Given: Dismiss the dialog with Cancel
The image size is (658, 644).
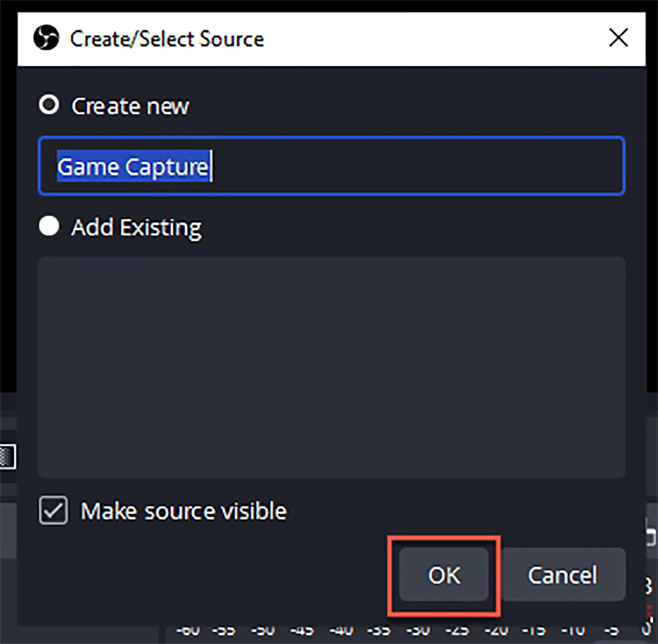Looking at the screenshot, I should coord(563,575).
